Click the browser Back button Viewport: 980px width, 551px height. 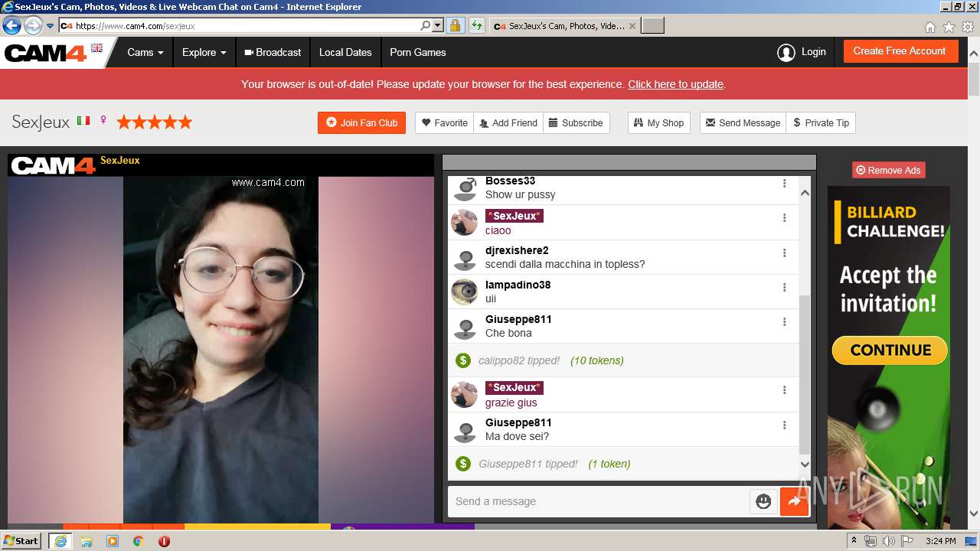pyautogui.click(x=11, y=25)
